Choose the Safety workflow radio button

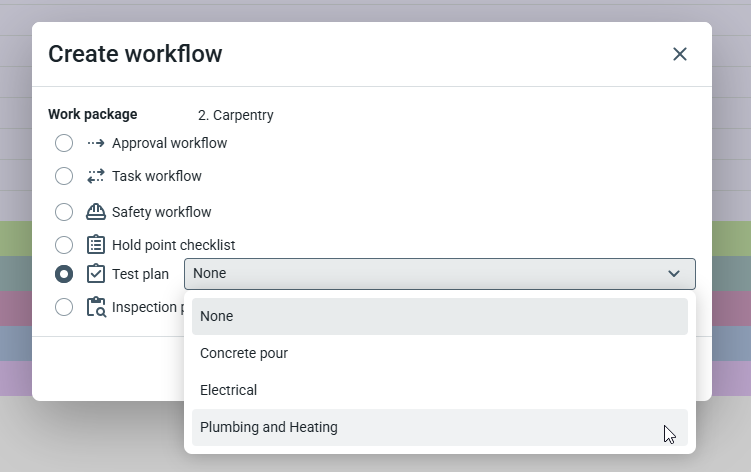tap(64, 212)
